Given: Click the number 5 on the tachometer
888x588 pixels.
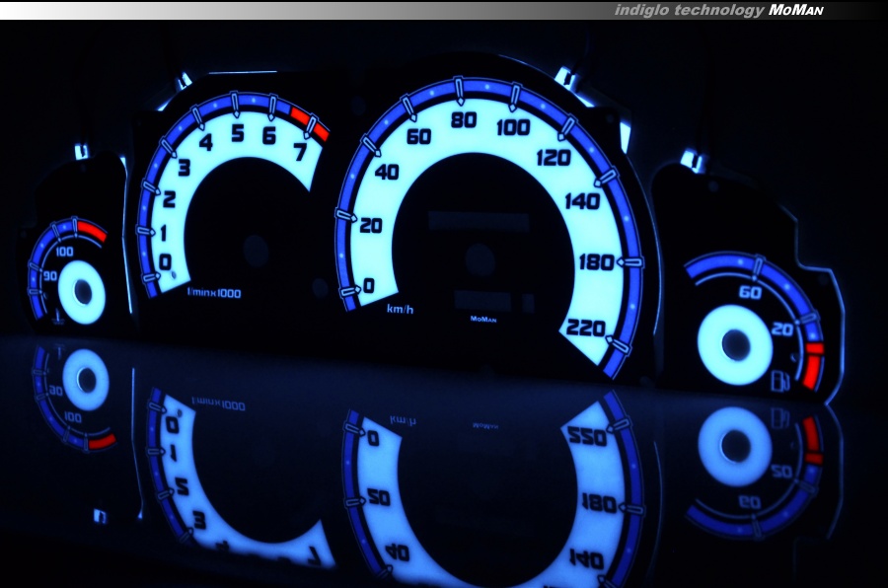Looking at the screenshot, I should 237,134.
